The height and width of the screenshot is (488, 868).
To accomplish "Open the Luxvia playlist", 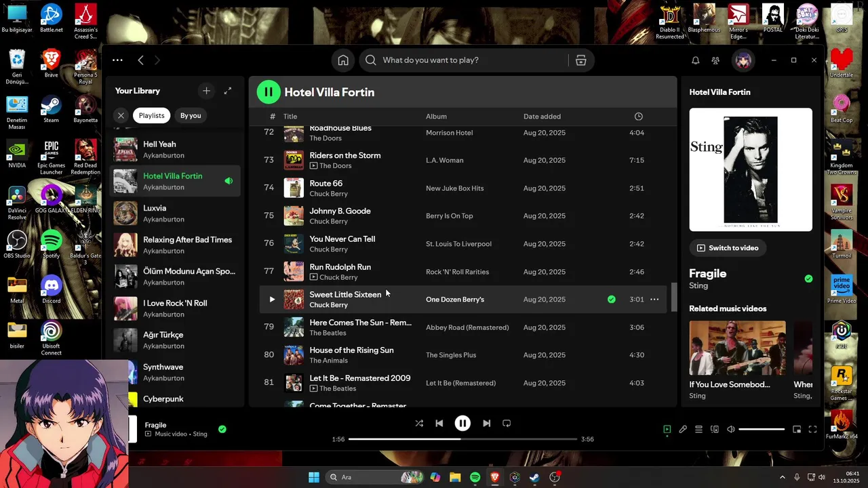I will (175, 213).
